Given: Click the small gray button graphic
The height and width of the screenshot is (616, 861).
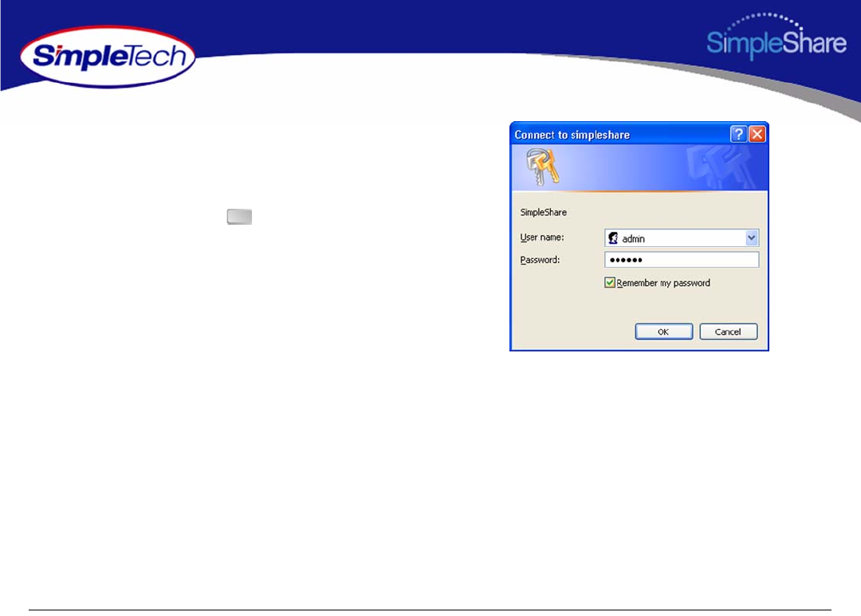Looking at the screenshot, I should coord(239,217).
